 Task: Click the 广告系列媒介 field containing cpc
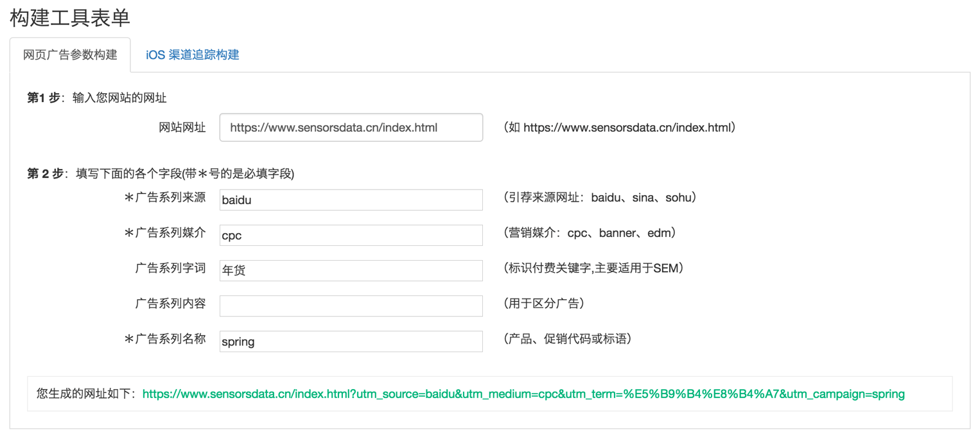[351, 235]
